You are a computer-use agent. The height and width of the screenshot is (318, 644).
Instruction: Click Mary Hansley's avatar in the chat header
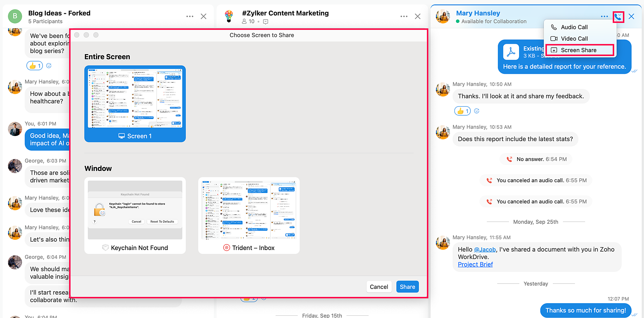(443, 16)
